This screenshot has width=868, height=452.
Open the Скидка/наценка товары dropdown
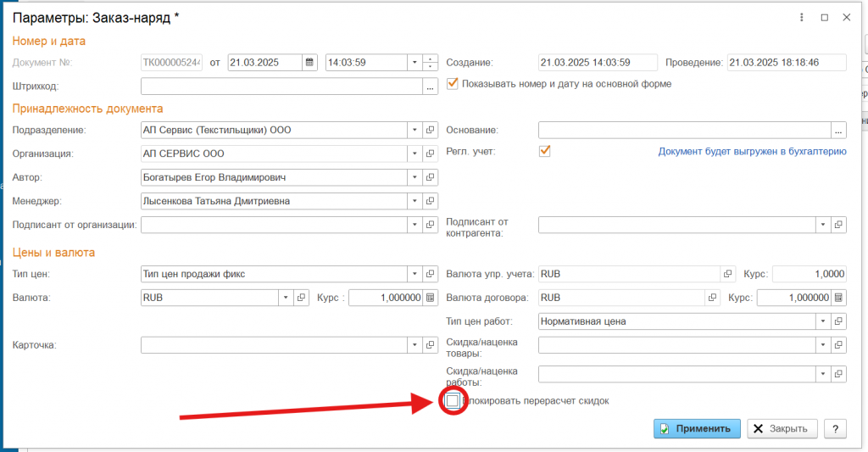click(822, 345)
